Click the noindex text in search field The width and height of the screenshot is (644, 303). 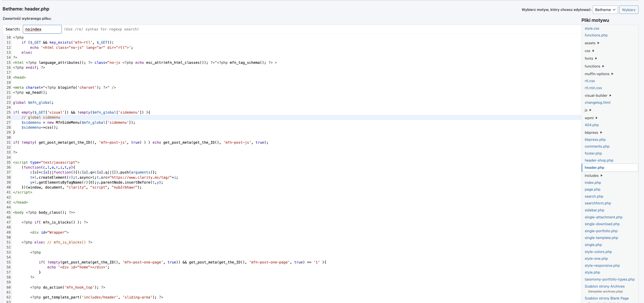click(41, 29)
